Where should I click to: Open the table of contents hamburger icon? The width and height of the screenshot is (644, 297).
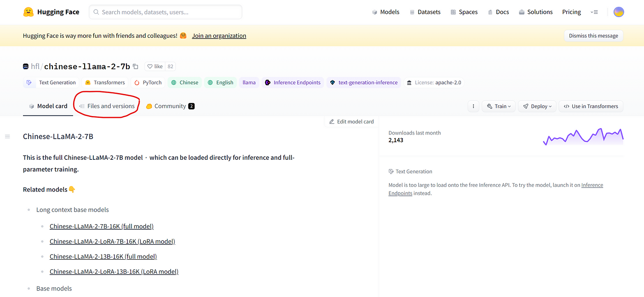7,136
